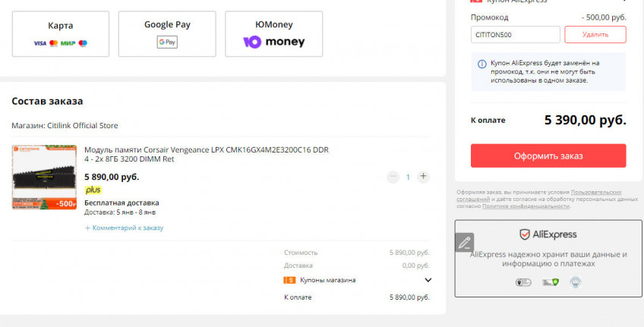Click the yellow plus badge
This screenshot has height=327, width=644.
tap(93, 190)
